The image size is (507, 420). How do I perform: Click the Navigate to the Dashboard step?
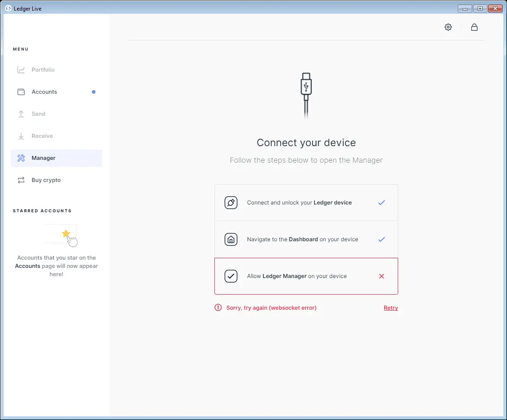point(306,239)
